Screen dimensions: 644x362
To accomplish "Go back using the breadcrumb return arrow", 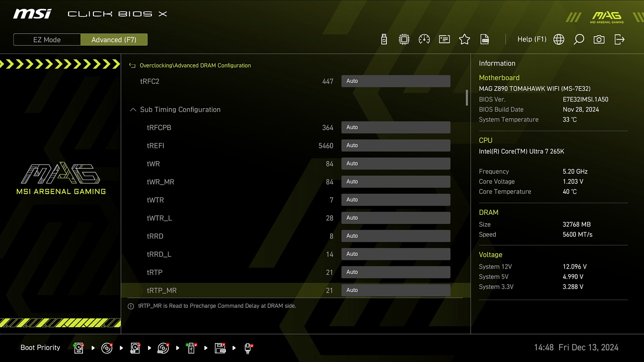I will tap(132, 66).
